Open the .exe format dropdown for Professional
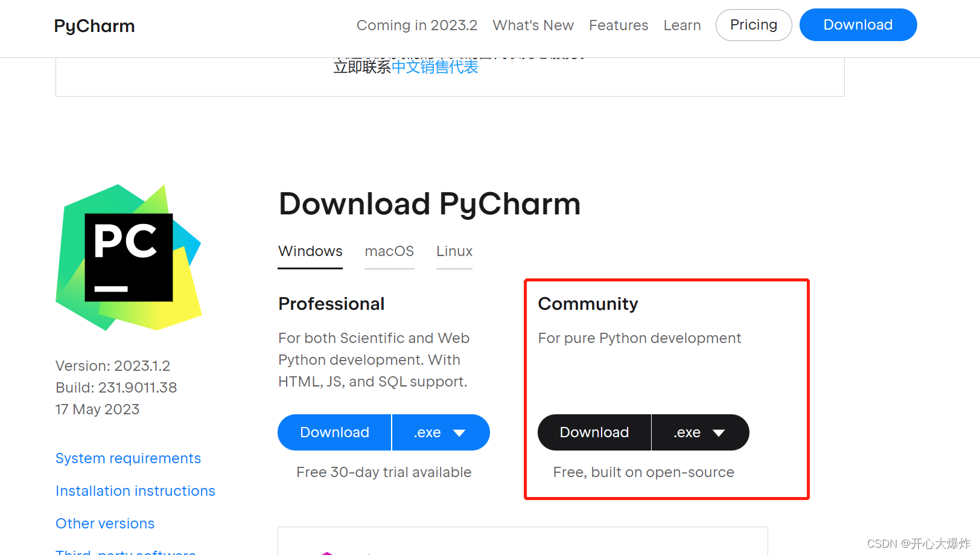980x555 pixels. click(441, 432)
